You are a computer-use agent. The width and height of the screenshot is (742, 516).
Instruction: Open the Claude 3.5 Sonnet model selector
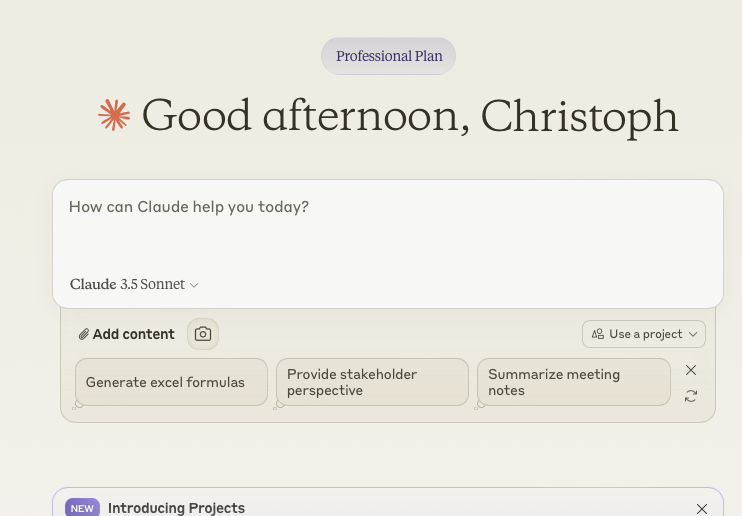click(x=134, y=284)
